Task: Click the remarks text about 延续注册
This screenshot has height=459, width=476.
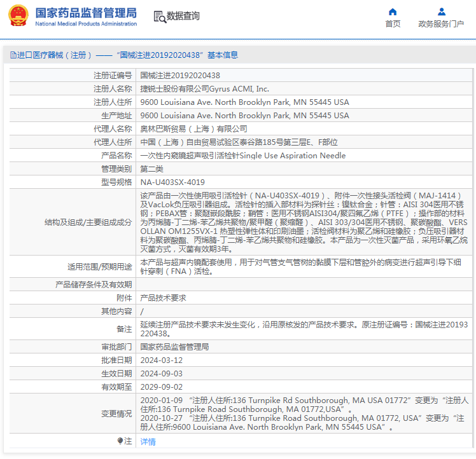Action: pyautogui.click(x=304, y=329)
